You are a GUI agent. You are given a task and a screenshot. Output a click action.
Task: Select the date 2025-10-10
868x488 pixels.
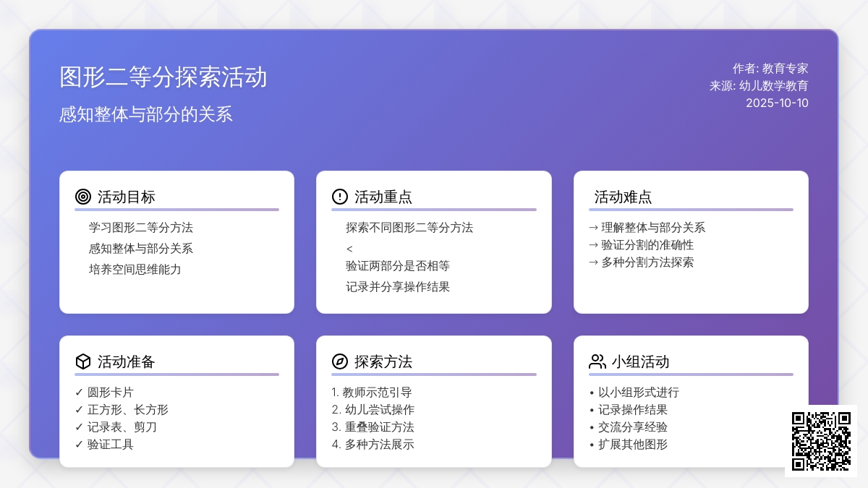[777, 103]
